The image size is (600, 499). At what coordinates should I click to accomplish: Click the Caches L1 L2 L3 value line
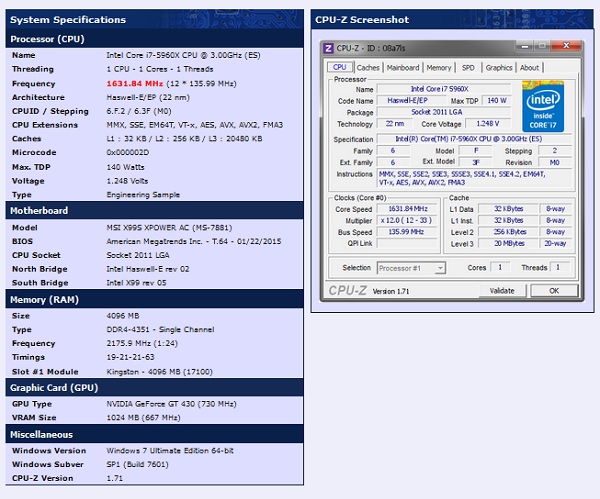(x=184, y=139)
